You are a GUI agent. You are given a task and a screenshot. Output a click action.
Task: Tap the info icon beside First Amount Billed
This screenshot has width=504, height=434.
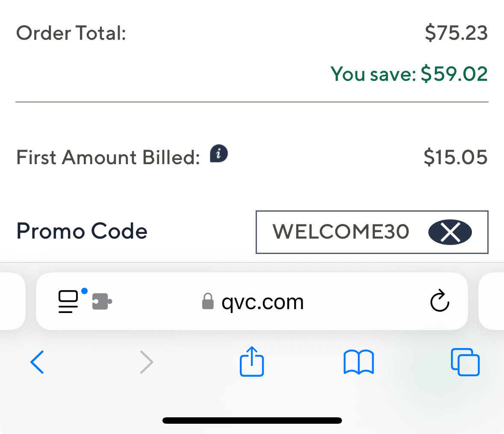point(218,154)
